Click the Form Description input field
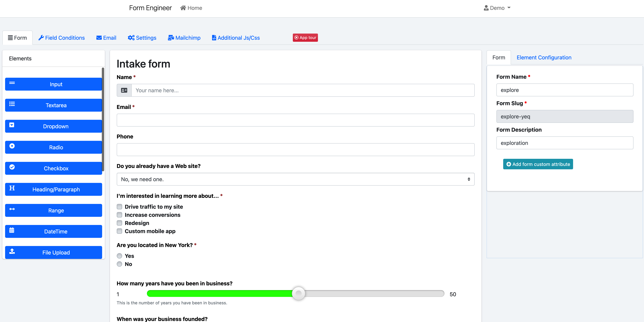This screenshot has width=644, height=322. coord(564,143)
